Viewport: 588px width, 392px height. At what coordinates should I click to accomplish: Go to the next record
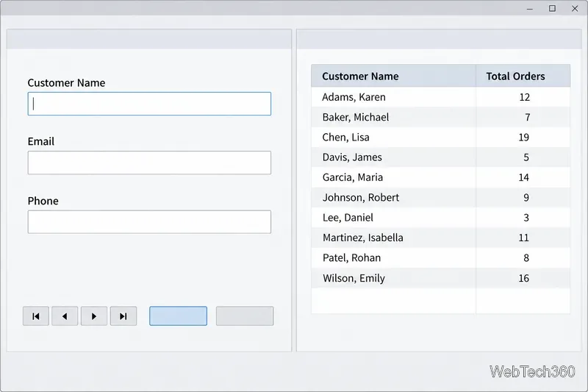[94, 316]
